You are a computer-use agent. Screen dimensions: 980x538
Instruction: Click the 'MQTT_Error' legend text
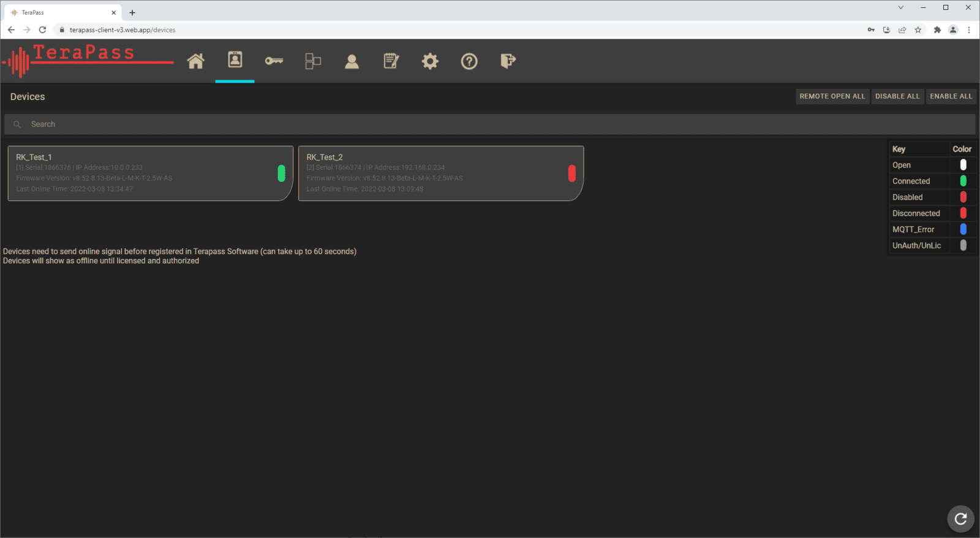coord(913,230)
